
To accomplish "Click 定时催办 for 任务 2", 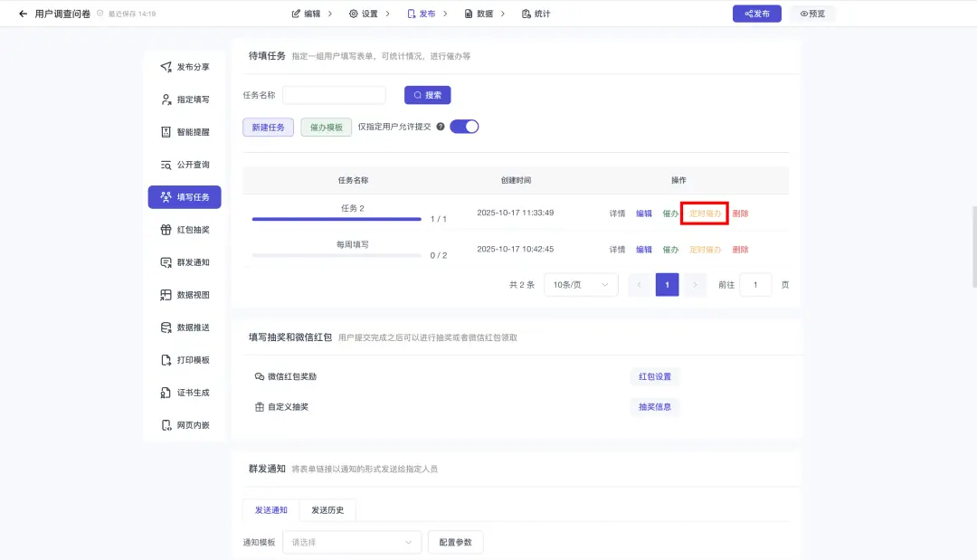I will (x=706, y=213).
